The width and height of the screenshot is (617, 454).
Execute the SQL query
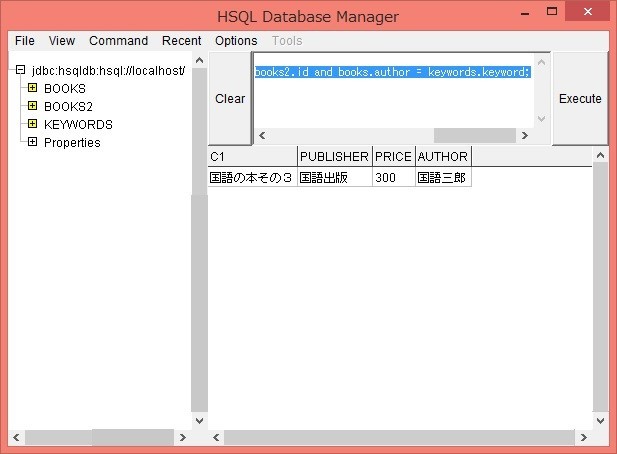(x=580, y=98)
